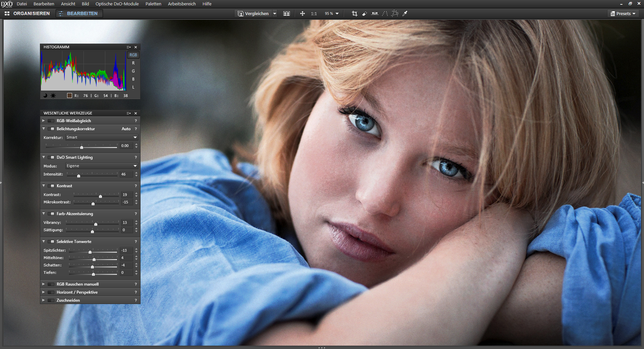Open the Korrektur Smart dropdown
This screenshot has width=644, height=349.
[x=102, y=138]
